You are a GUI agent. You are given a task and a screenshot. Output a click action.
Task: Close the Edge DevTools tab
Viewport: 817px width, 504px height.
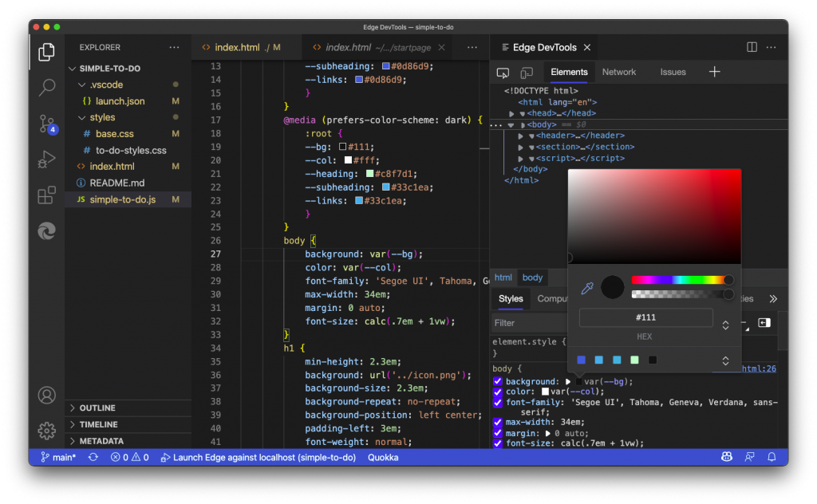587,47
